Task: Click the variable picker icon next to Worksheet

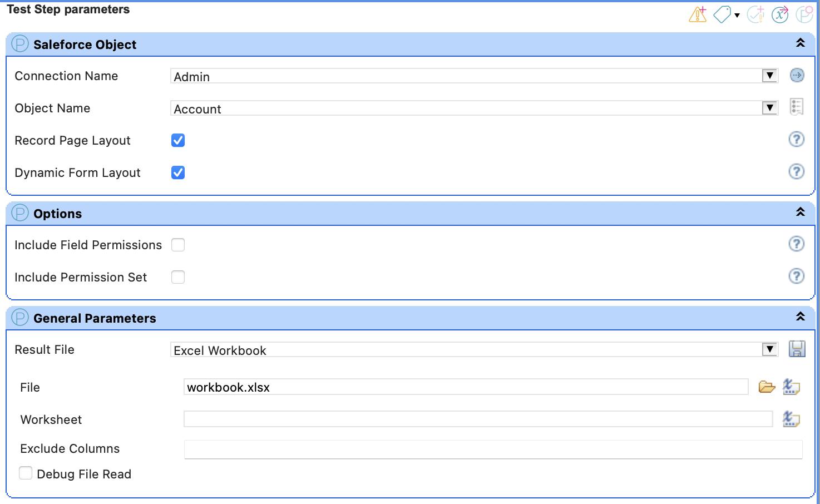Action: tap(791, 419)
